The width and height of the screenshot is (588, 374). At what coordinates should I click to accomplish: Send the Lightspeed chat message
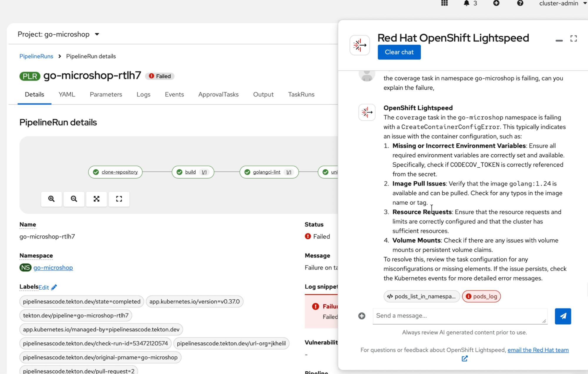563,316
